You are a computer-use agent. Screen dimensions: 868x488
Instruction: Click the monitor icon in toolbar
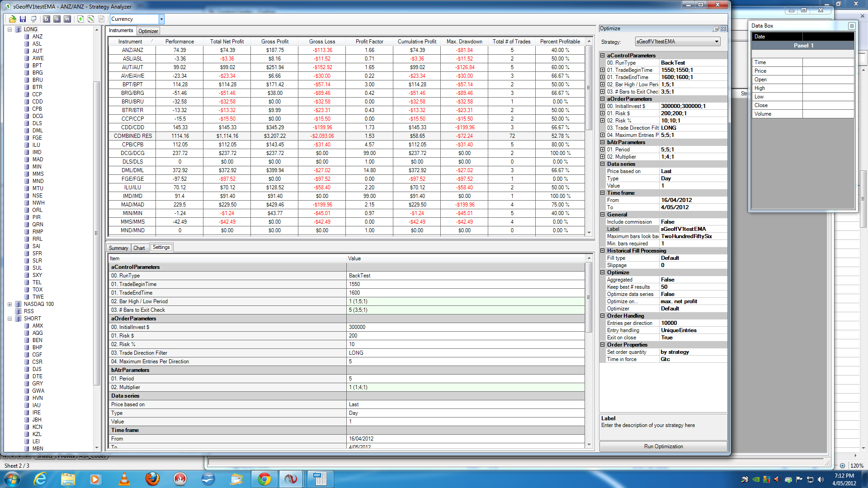pyautogui.click(x=33, y=19)
